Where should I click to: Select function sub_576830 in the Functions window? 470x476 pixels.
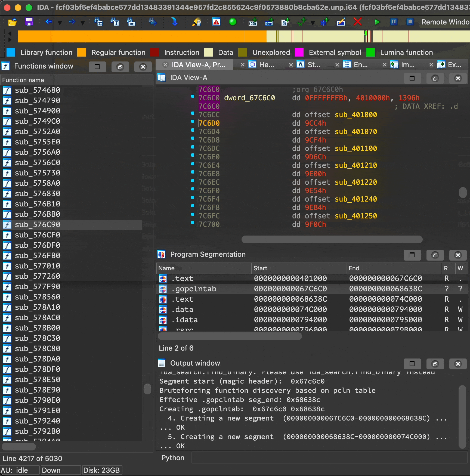point(38,194)
